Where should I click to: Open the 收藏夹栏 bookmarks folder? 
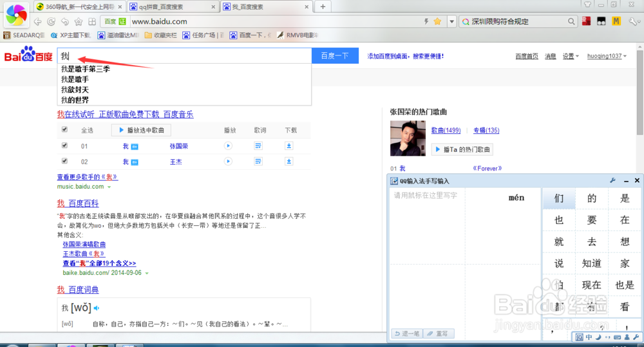click(161, 35)
